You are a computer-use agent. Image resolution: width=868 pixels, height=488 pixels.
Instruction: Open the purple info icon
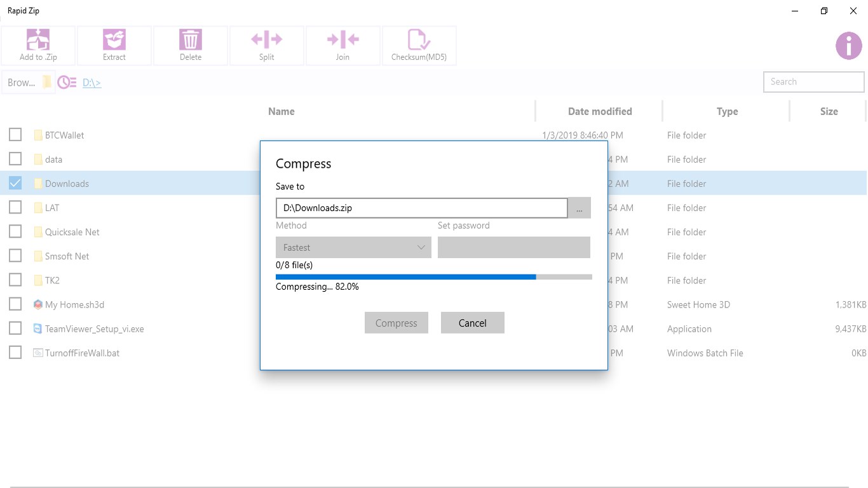(x=849, y=46)
